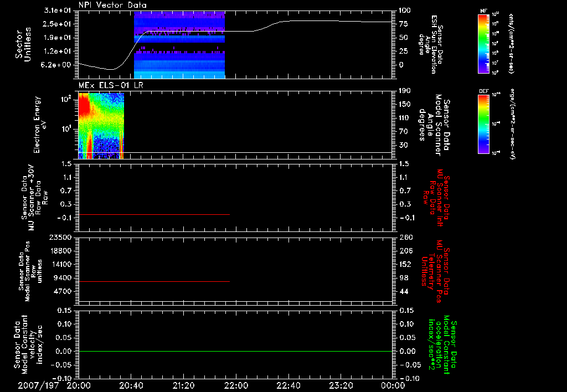Click the 3.1e+01 sector tick value
Image resolution: width=567 pixels, height=392 pixels.
coord(58,11)
